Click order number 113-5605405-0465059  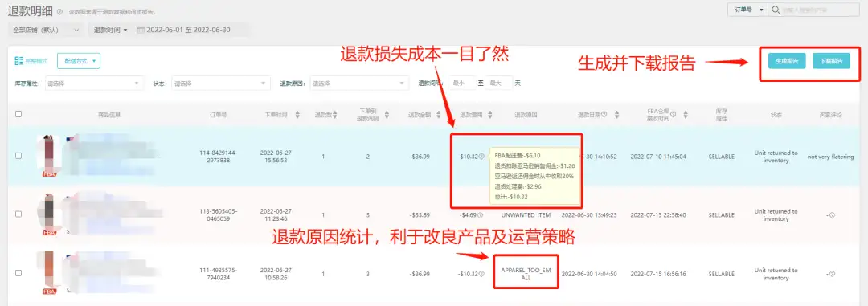(x=219, y=214)
